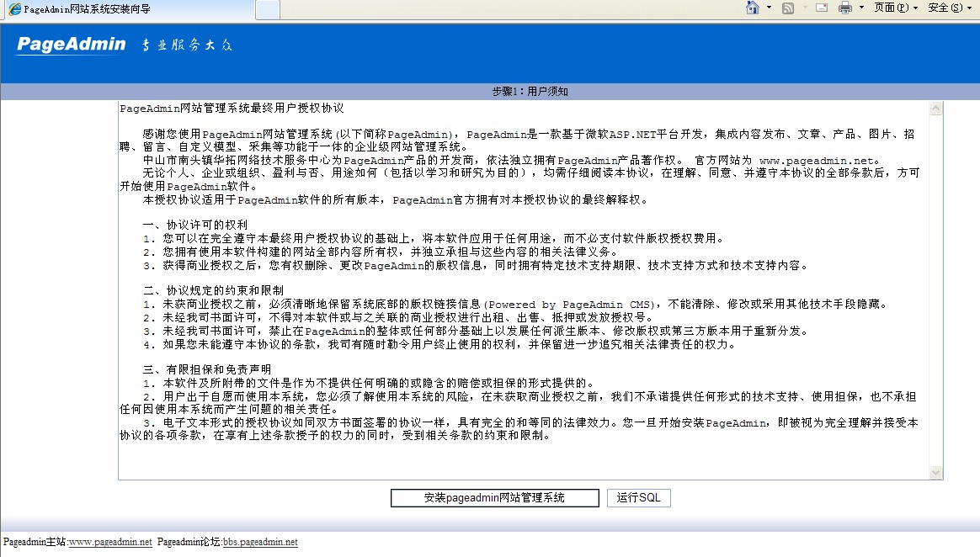Screen dimensions: 980x557
Task: Click the PageAdmin logo in the blue header
Action: pyautogui.click(x=71, y=45)
